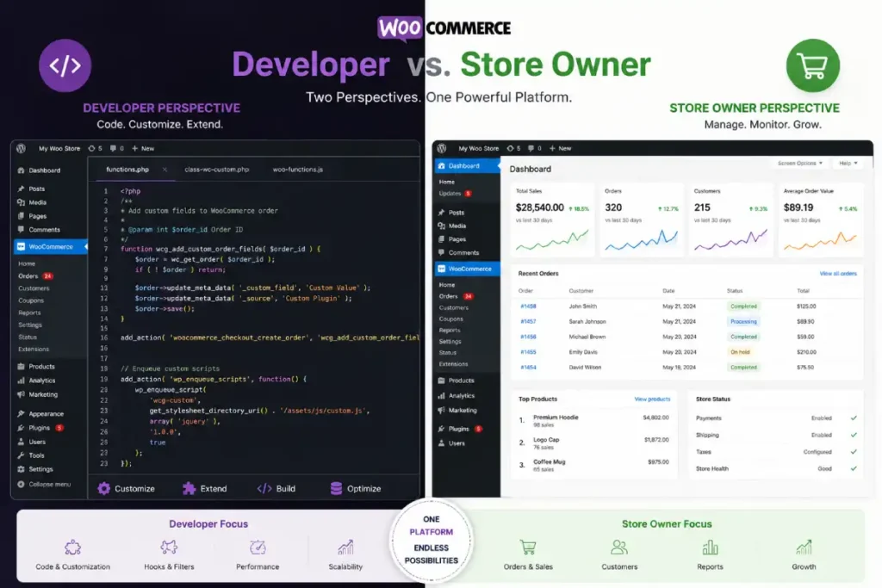
Task: Open Appearance in the developer panel sidebar
Action: point(40,414)
